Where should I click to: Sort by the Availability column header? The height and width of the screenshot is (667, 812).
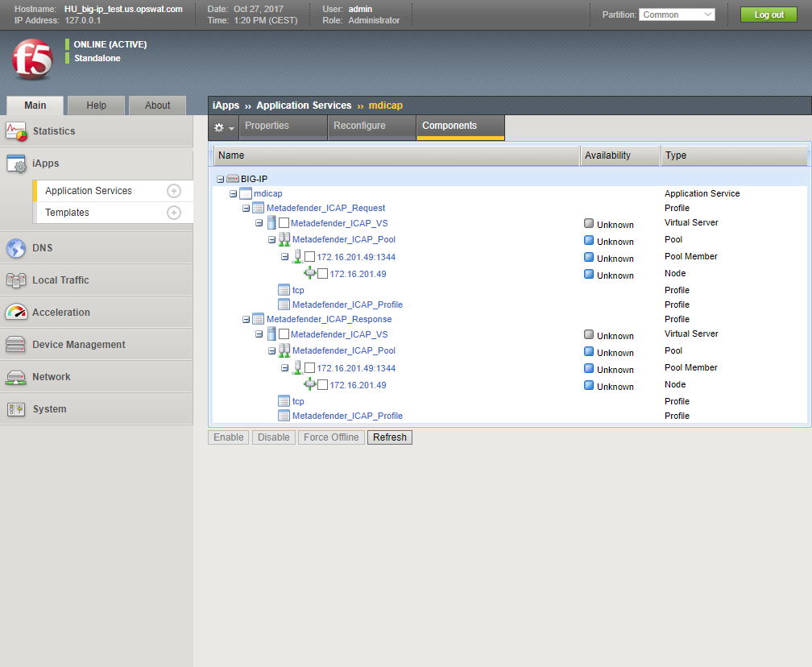click(x=620, y=155)
